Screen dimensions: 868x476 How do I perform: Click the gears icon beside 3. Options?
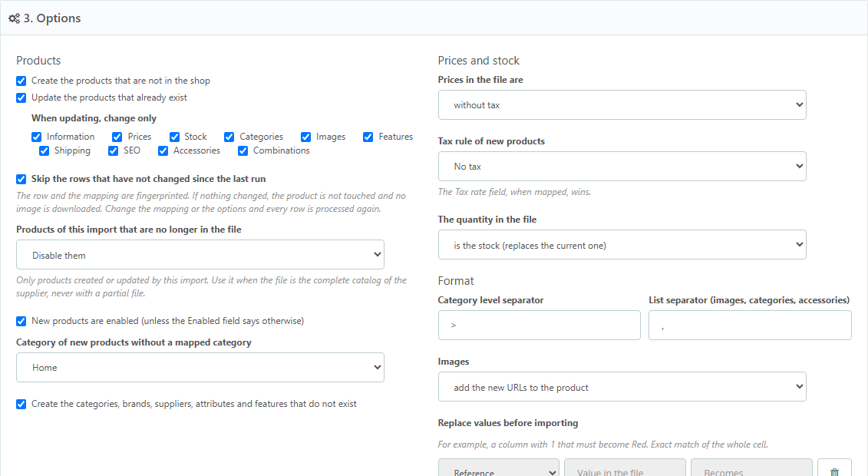point(14,18)
